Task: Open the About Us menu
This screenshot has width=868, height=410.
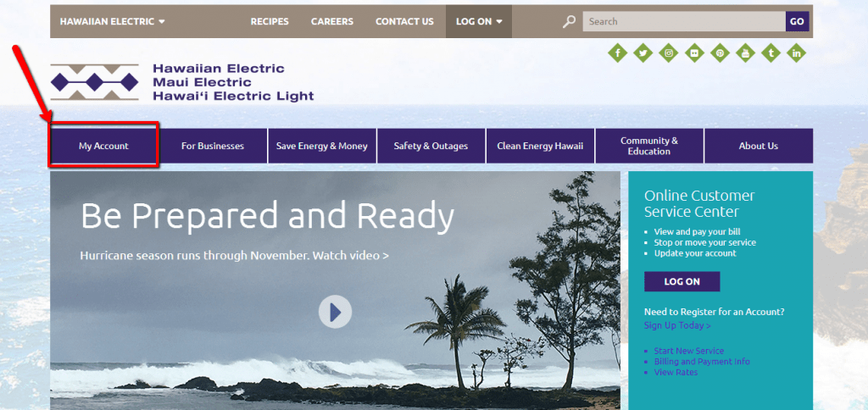Action: click(x=759, y=146)
